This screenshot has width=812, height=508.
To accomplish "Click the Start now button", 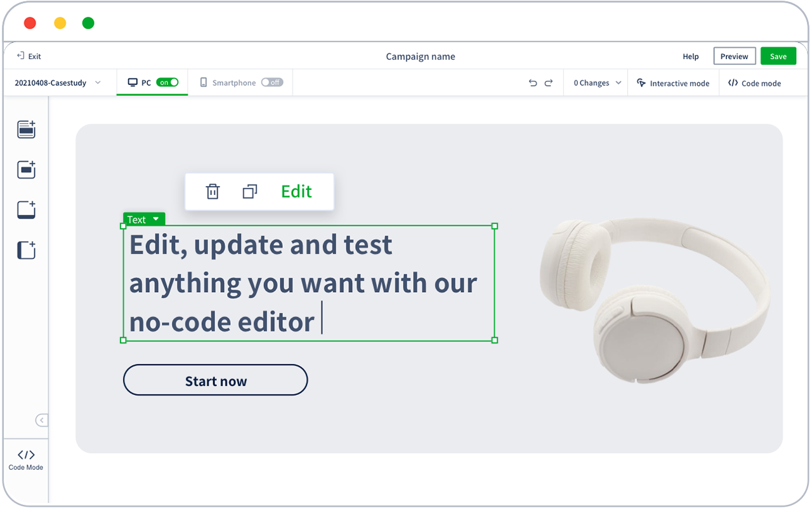I will point(216,380).
